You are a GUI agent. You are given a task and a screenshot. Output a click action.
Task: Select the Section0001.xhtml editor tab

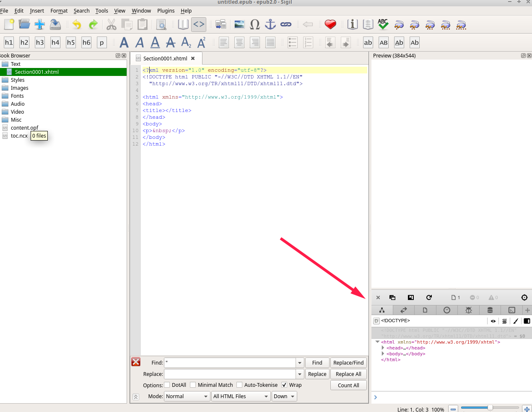point(165,59)
